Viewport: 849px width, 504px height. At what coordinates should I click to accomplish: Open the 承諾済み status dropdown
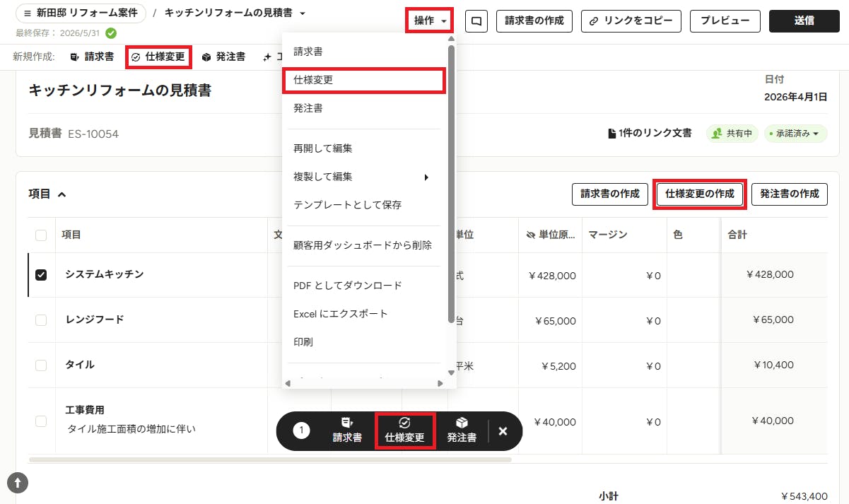(795, 133)
